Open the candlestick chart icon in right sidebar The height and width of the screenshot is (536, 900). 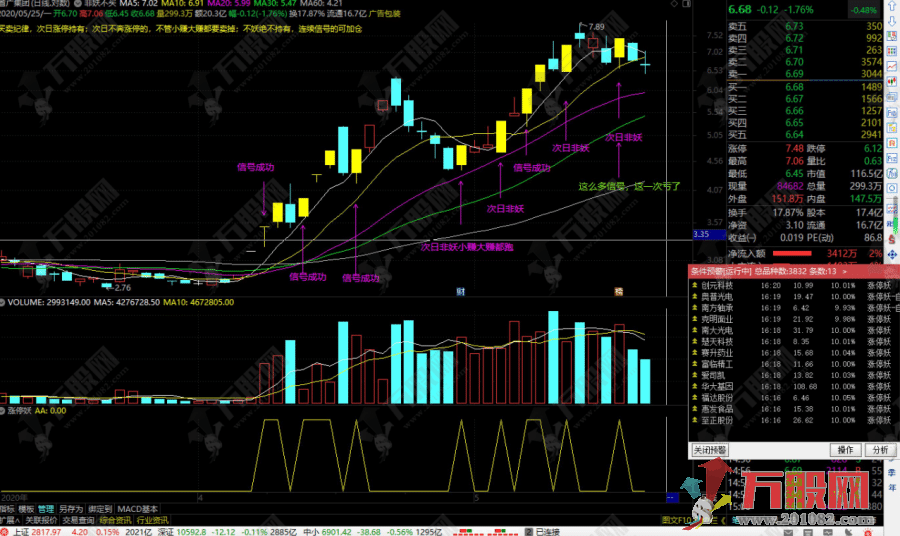[x=892, y=81]
